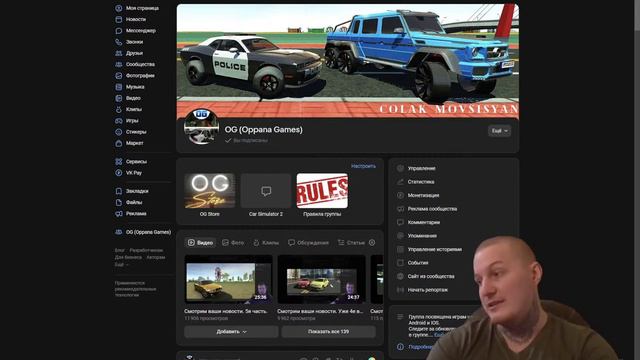Switch to the Фото tab
640x360 pixels.
point(233,242)
